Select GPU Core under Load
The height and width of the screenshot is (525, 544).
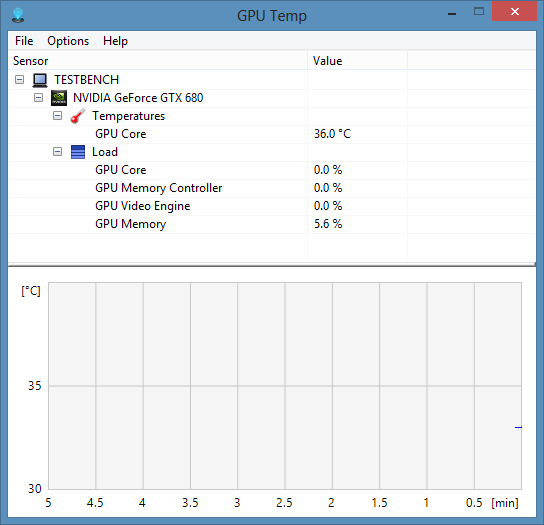click(x=121, y=170)
